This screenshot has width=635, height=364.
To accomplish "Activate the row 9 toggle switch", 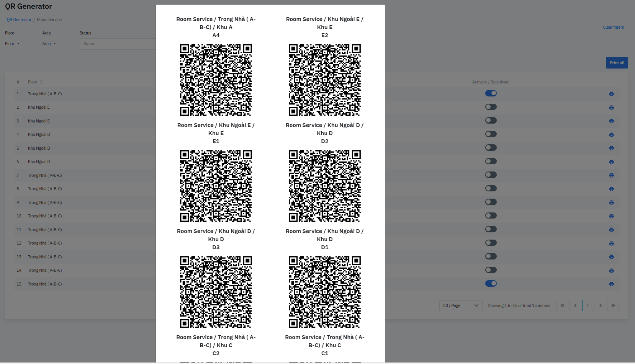I will [x=491, y=202].
